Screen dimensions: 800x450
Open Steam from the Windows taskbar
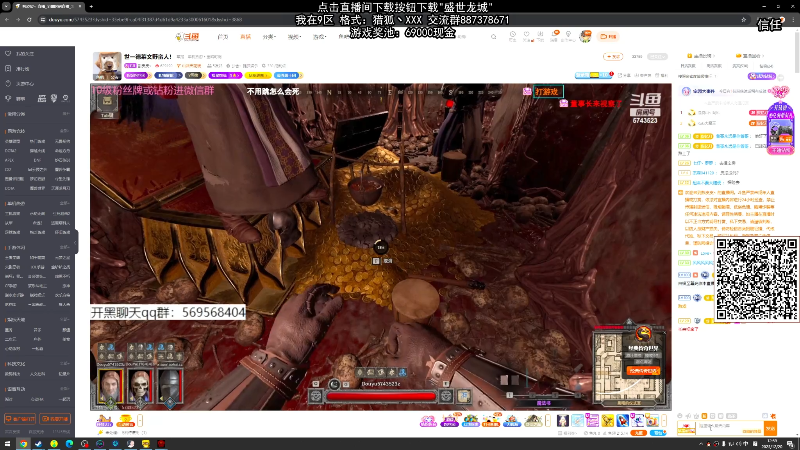click(39, 444)
